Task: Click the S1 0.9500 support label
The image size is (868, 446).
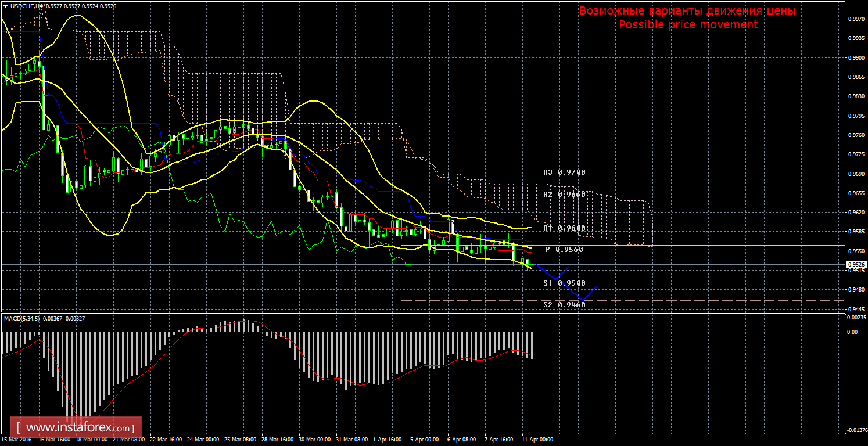Action: (564, 283)
